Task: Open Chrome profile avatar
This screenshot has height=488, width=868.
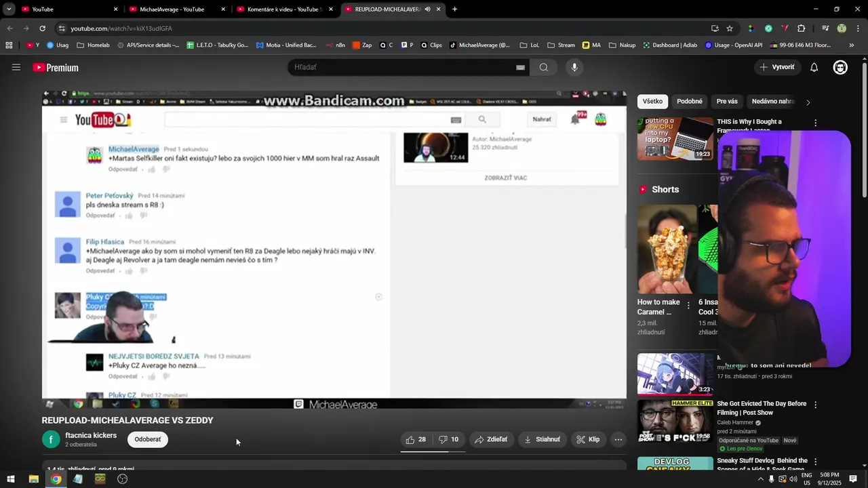Action: (842, 28)
